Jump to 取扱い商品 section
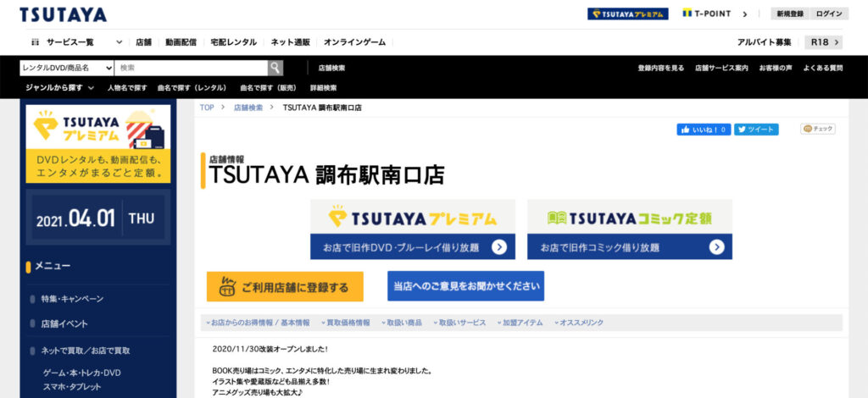 tap(403, 323)
